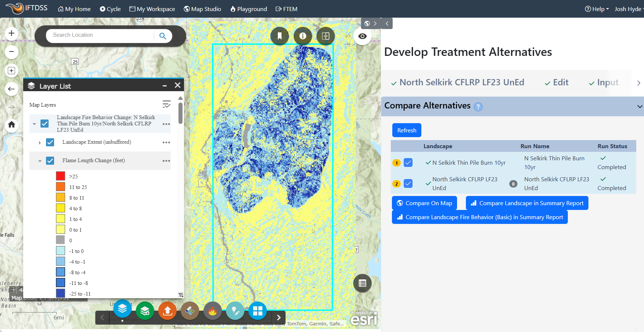Select the blue -25 to -11 legend swatch

[60, 293]
